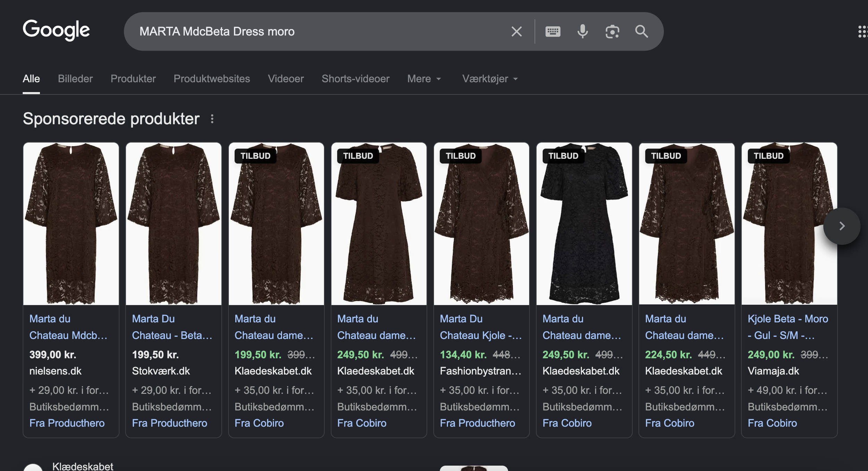The height and width of the screenshot is (471, 868).
Task: Click Fra Producthero under Stokværk.dk
Action: pos(169,423)
